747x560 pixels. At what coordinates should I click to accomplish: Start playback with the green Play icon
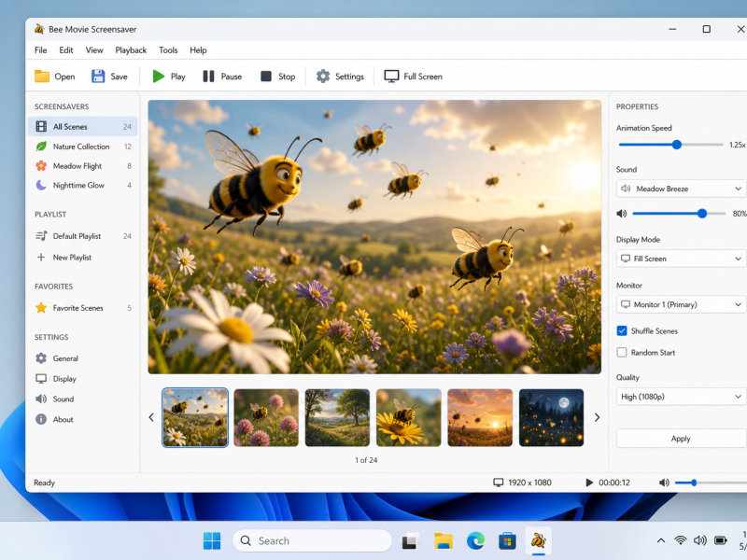(x=158, y=77)
